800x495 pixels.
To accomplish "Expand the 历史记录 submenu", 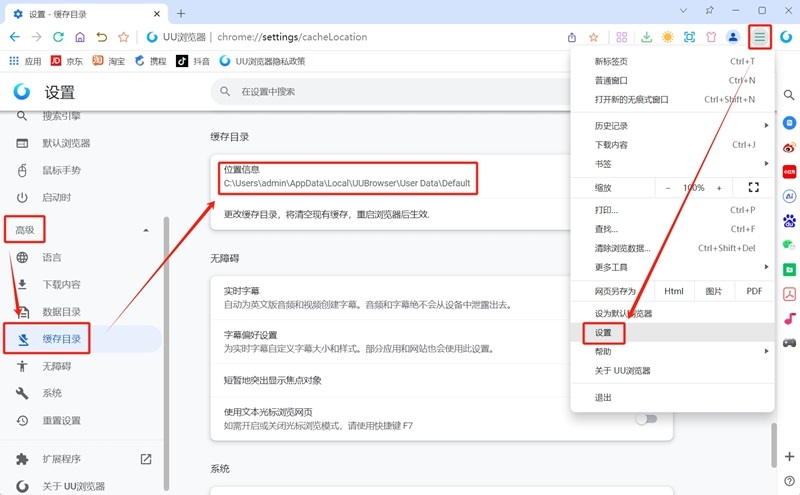I will click(x=766, y=126).
